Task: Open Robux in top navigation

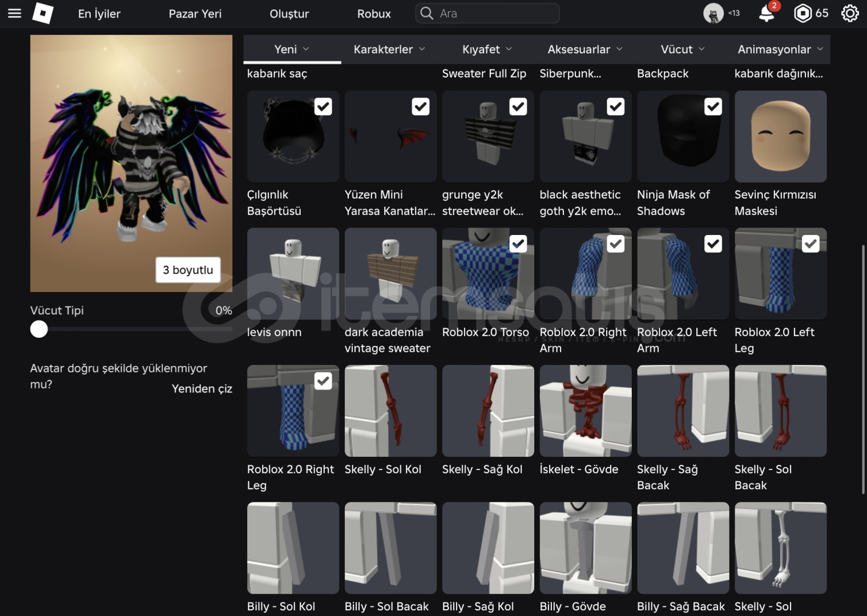Action: tap(374, 14)
